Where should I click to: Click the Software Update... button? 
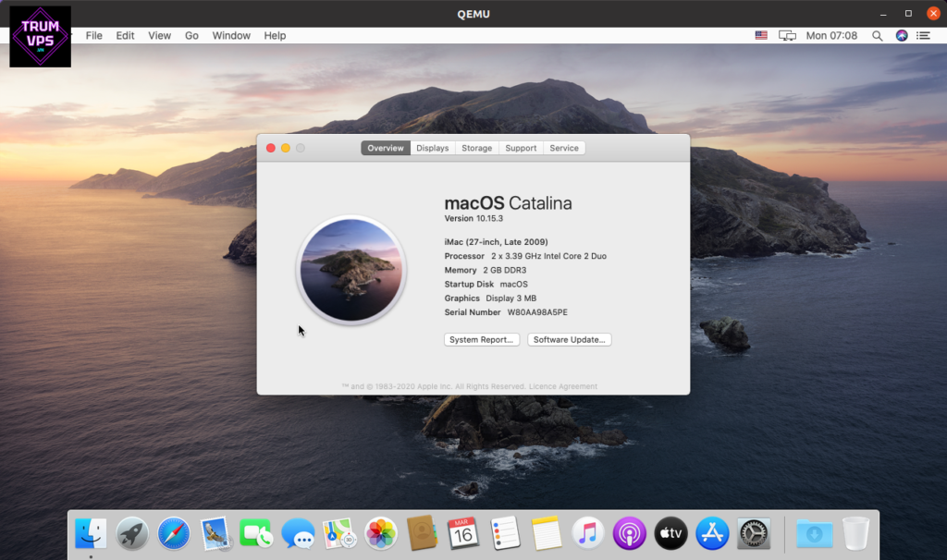[569, 339]
